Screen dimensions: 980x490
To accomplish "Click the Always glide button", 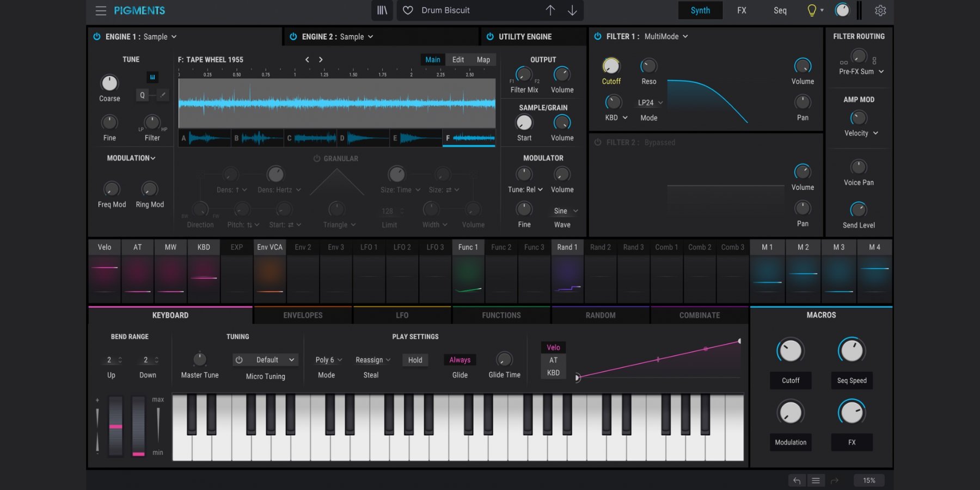I will (460, 360).
